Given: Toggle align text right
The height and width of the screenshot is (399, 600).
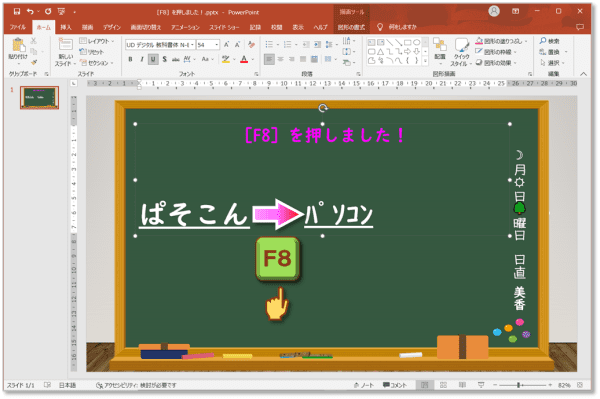Looking at the screenshot, I should pos(292,59).
